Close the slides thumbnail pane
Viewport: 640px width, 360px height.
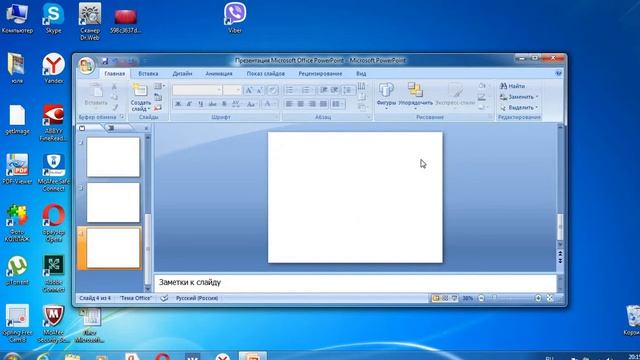tap(147, 128)
